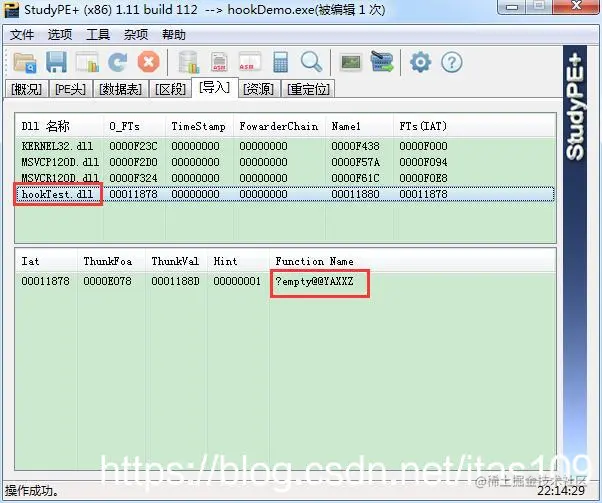
Task: Open help with the question mark icon
Action: pyautogui.click(x=452, y=62)
